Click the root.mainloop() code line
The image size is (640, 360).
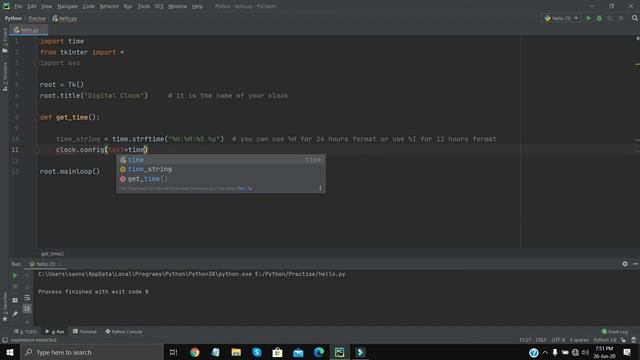(x=70, y=171)
